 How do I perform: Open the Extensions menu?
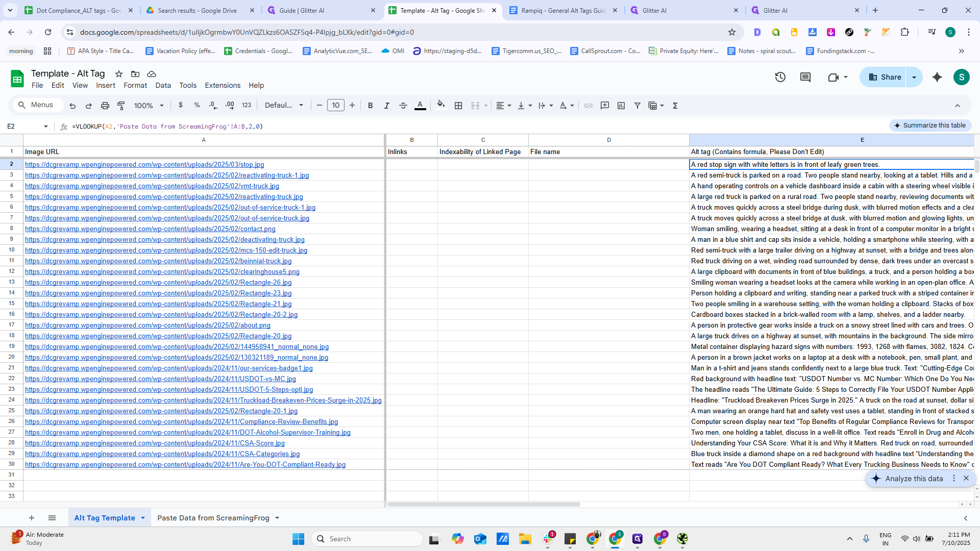223,85
